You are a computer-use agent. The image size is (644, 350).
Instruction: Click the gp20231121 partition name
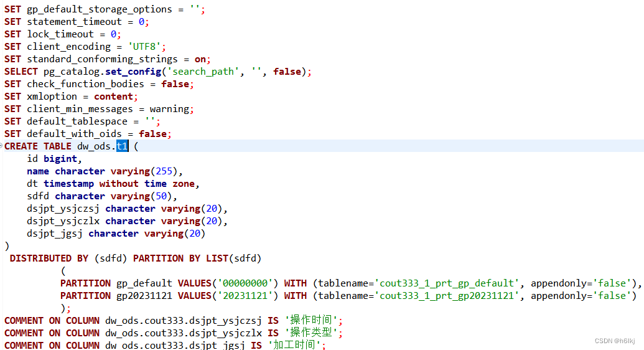click(144, 296)
